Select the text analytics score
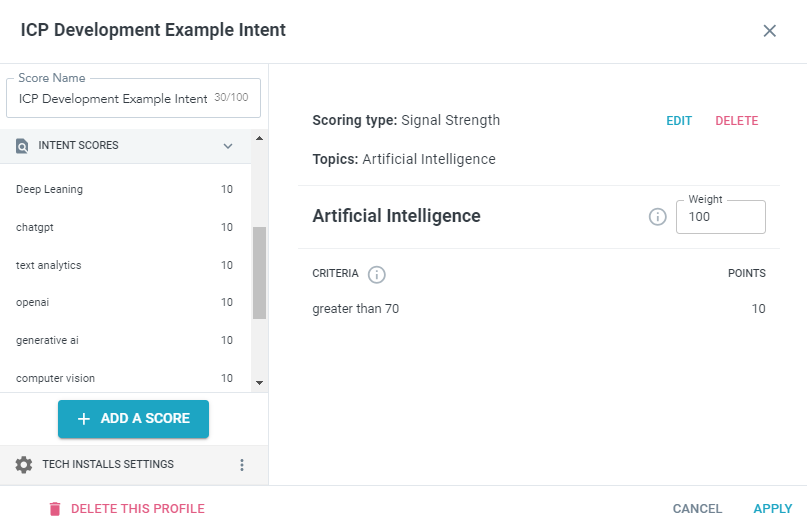 coord(49,265)
